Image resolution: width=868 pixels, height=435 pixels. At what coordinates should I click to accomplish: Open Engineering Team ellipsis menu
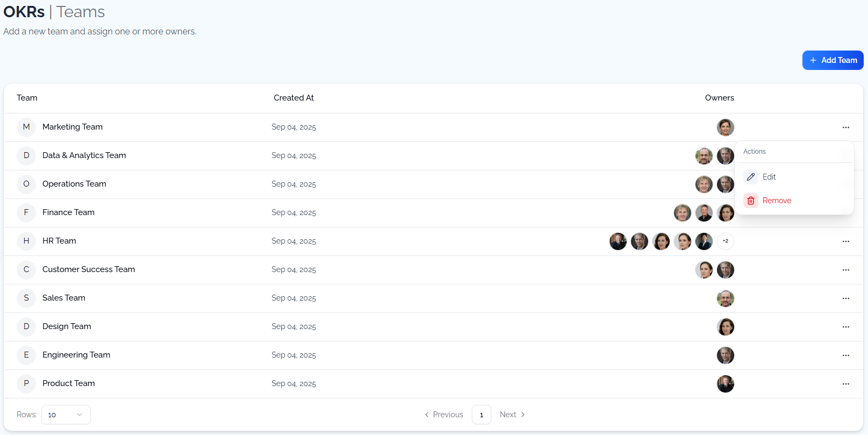click(x=845, y=355)
